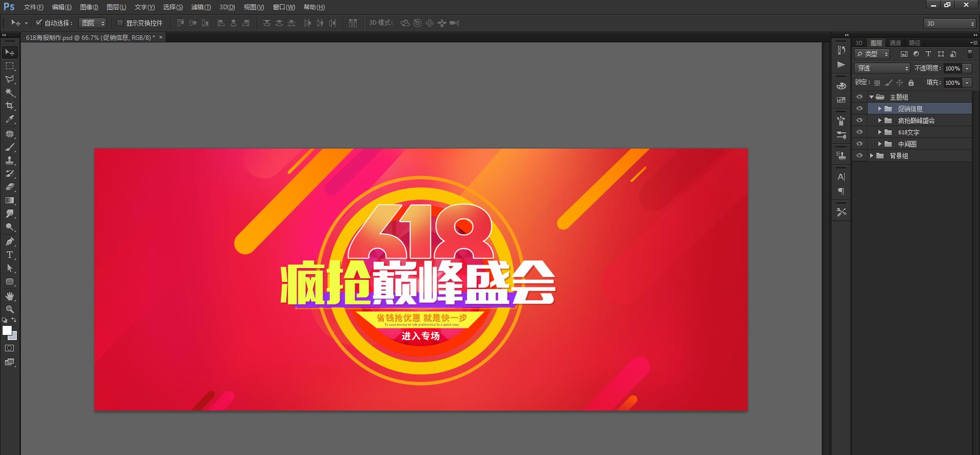This screenshot has height=455, width=980.
Task: Expand the 背景组 group
Action: click(871, 156)
